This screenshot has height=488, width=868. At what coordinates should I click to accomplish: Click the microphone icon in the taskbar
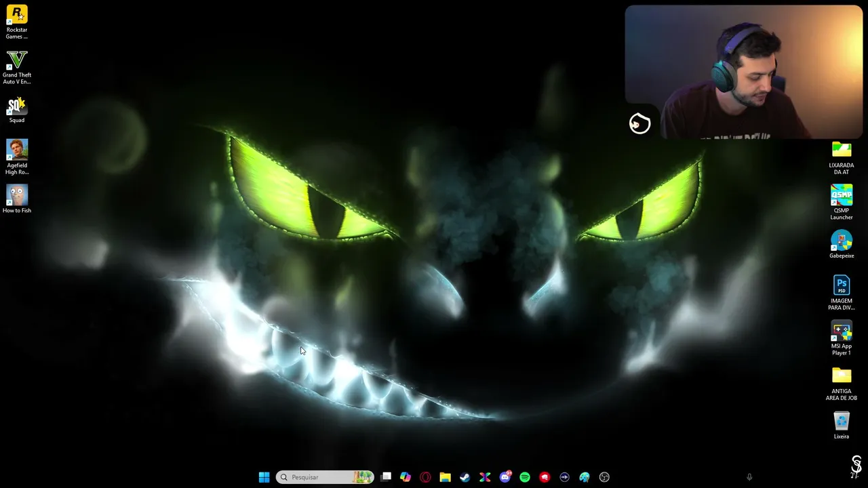click(749, 477)
